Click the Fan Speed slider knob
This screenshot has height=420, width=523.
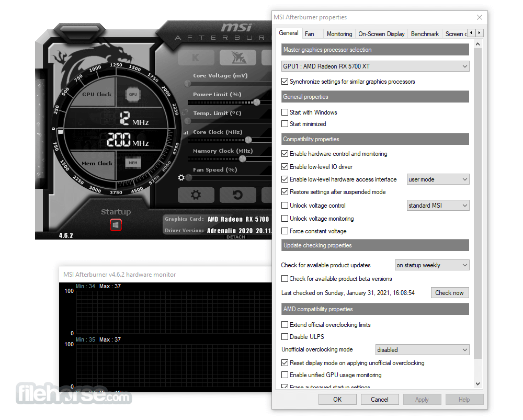coord(189,177)
